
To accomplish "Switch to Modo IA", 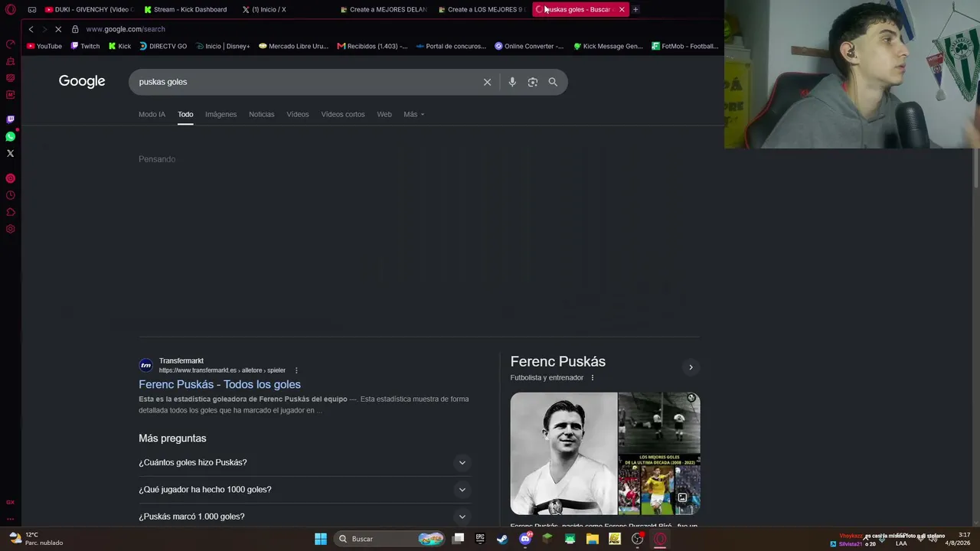I will pyautogui.click(x=152, y=114).
